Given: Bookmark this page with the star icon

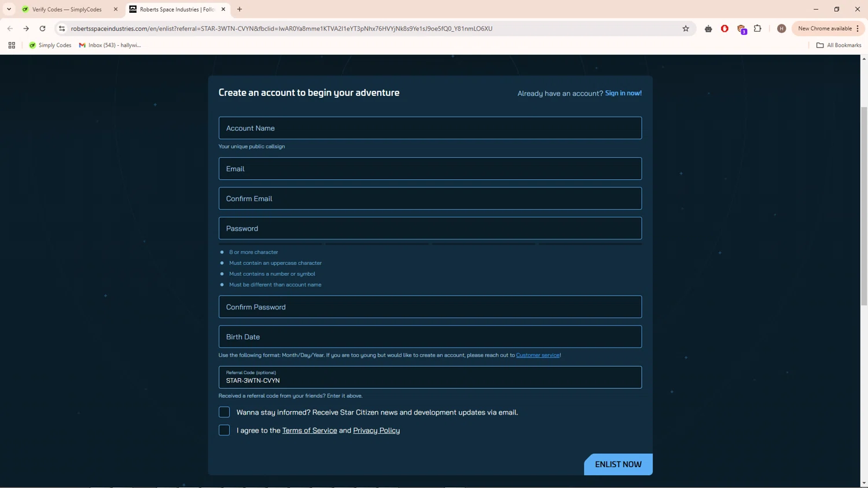Looking at the screenshot, I should 686,28.
